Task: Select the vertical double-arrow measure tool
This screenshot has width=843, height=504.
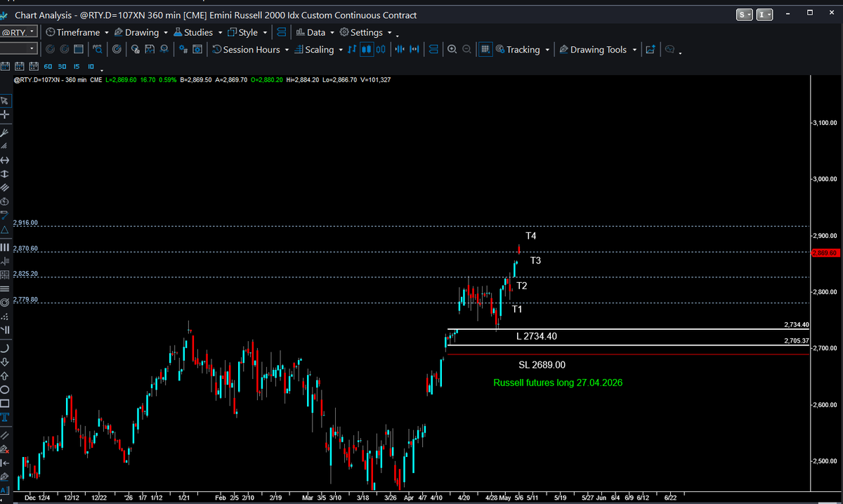Action: pyautogui.click(x=5, y=173)
